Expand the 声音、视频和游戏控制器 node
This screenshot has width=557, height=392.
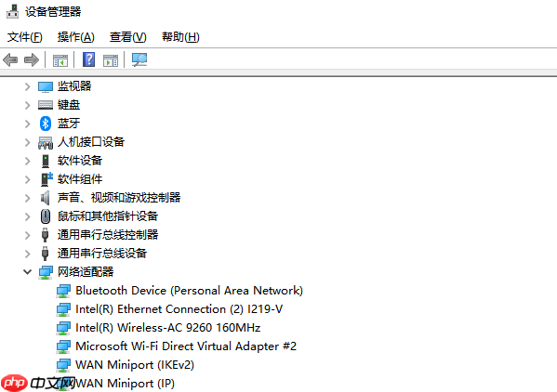click(27, 198)
